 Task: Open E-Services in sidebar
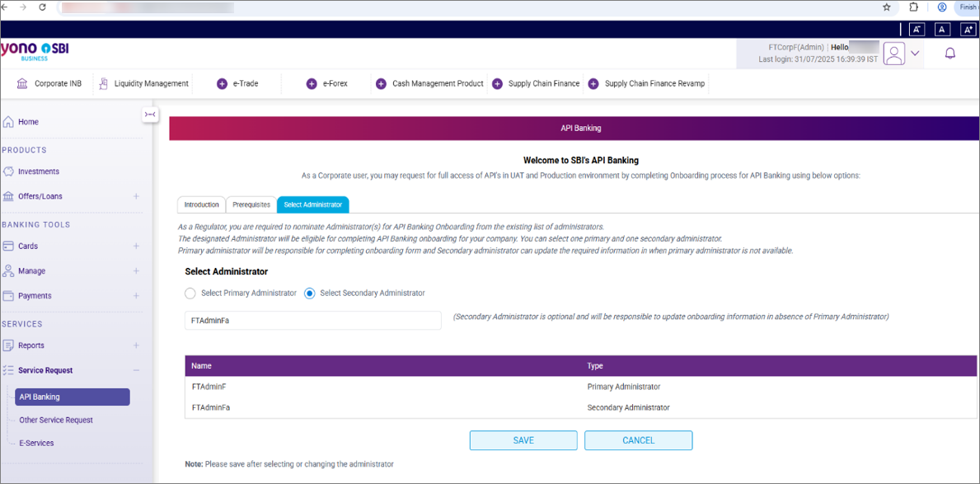click(36, 444)
